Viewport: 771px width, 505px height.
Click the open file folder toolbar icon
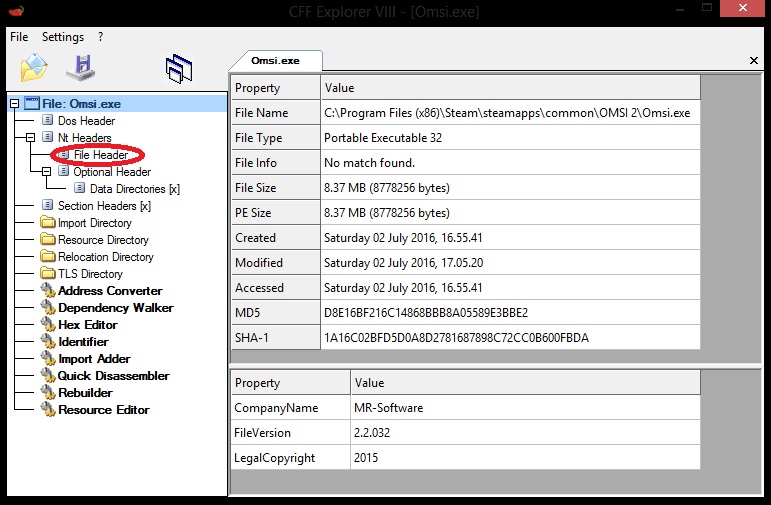click(34, 68)
